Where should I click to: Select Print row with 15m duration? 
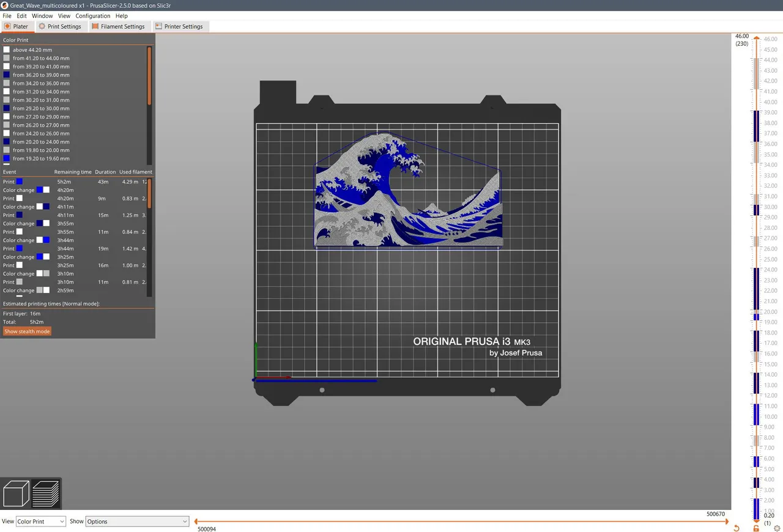pyautogui.click(x=74, y=215)
